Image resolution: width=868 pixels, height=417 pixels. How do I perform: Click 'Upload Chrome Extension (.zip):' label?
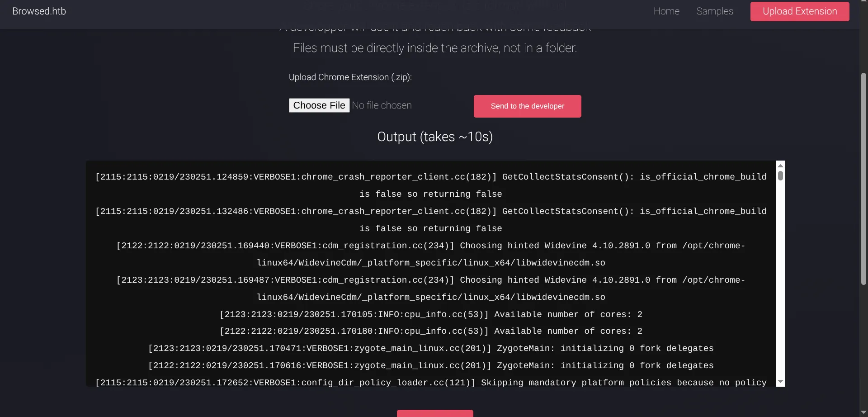click(x=350, y=77)
